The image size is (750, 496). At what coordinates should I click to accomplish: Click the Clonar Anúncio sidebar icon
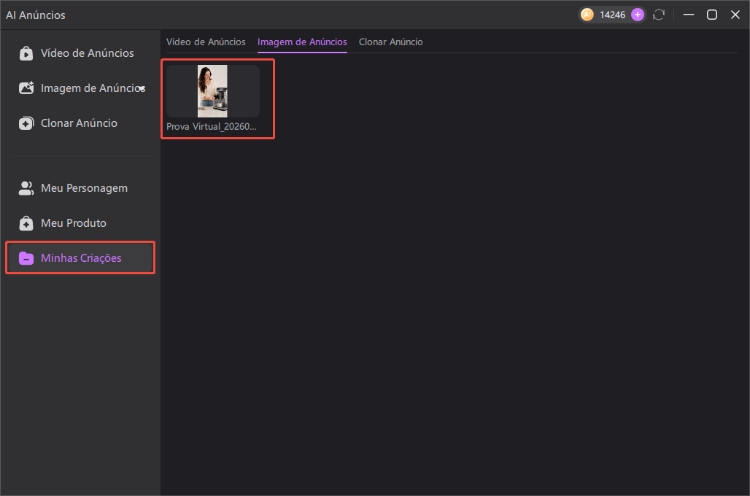click(26, 123)
